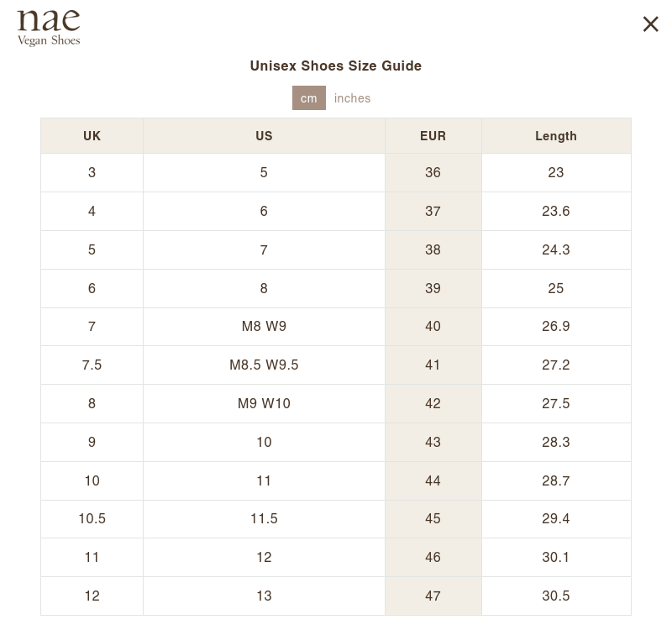The image size is (672, 630).
Task: Click the Length column header
Action: point(555,136)
